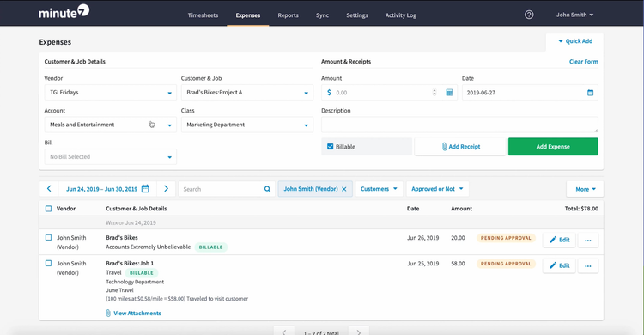Click the Add Receipt button

tap(460, 146)
